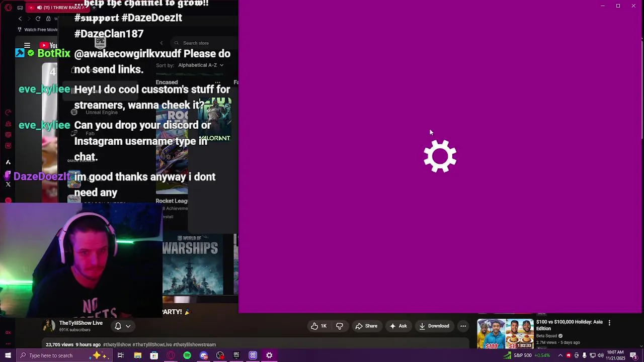Viewport: 644px width, 362px height.
Task: Open YouTube hamburger guide menu
Action: pyautogui.click(x=27, y=45)
